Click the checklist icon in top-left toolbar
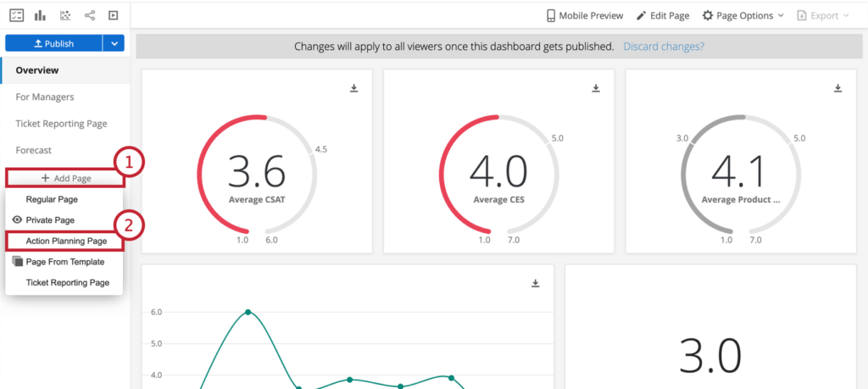868x389 pixels. 17,15
